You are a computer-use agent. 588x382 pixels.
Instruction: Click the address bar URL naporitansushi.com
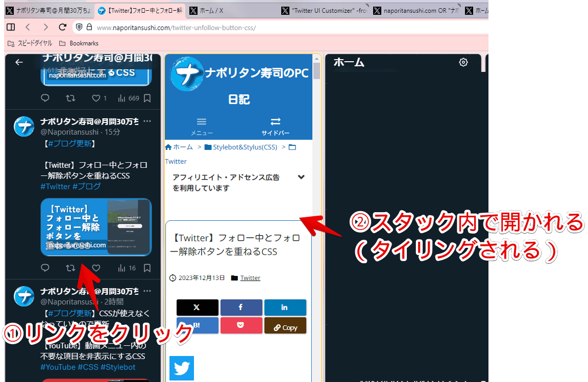pos(176,28)
